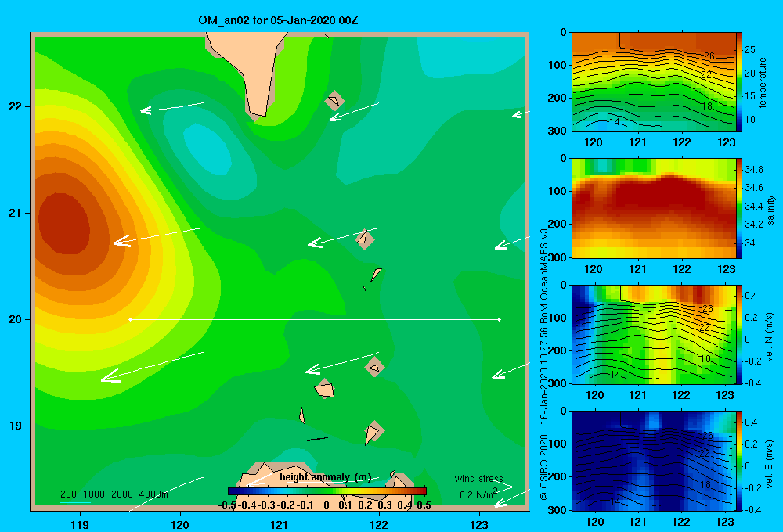
Task: Click the "0.2 N/m" wind stress value
Action: [x=476, y=495]
